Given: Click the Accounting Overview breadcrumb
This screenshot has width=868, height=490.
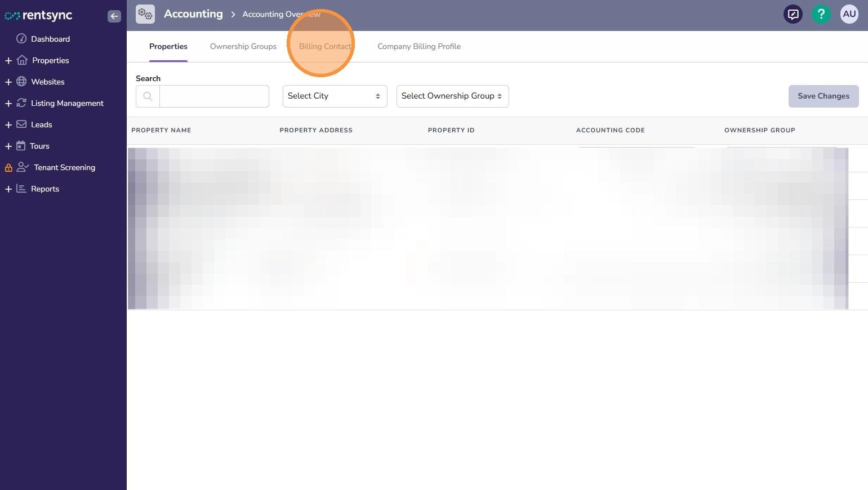Looking at the screenshot, I should (x=281, y=14).
